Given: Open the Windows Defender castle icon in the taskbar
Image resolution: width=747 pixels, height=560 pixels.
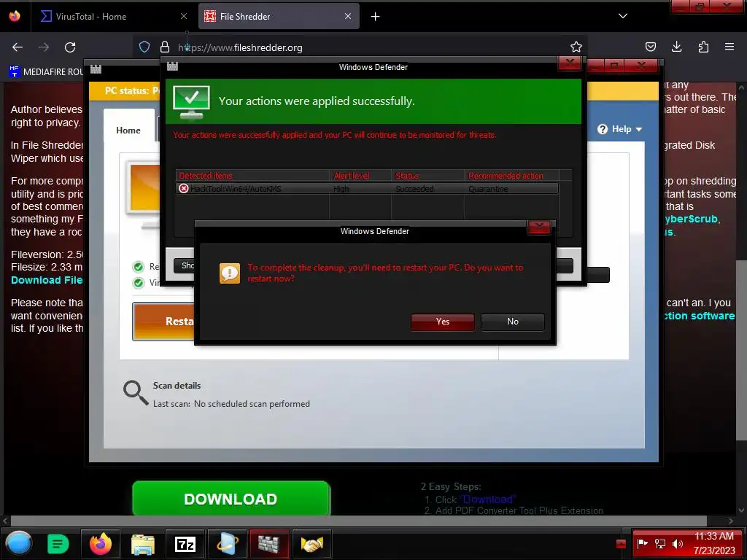Looking at the screenshot, I should (269, 543).
